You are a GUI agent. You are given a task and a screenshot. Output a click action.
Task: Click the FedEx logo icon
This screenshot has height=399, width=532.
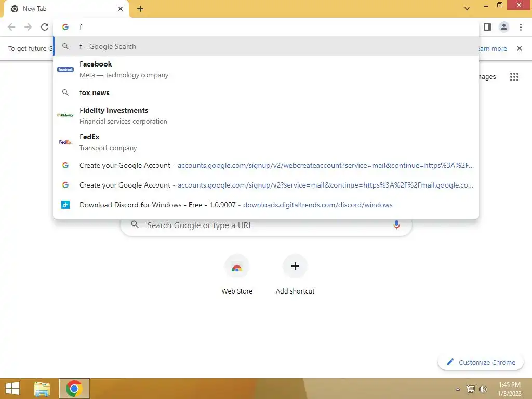(65, 142)
